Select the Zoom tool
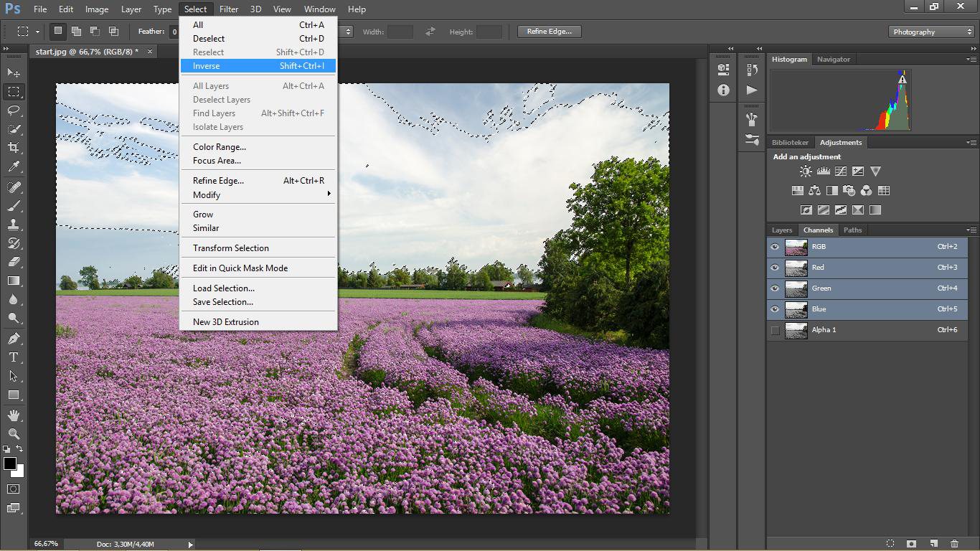The image size is (980, 551). tap(14, 434)
